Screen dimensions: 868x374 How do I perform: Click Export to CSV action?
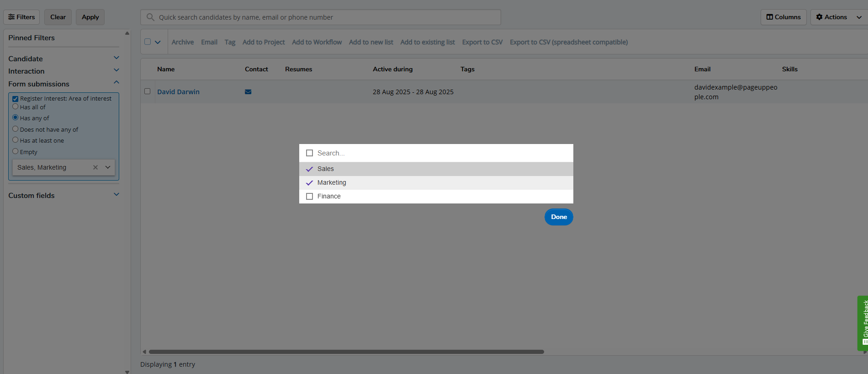(x=482, y=42)
